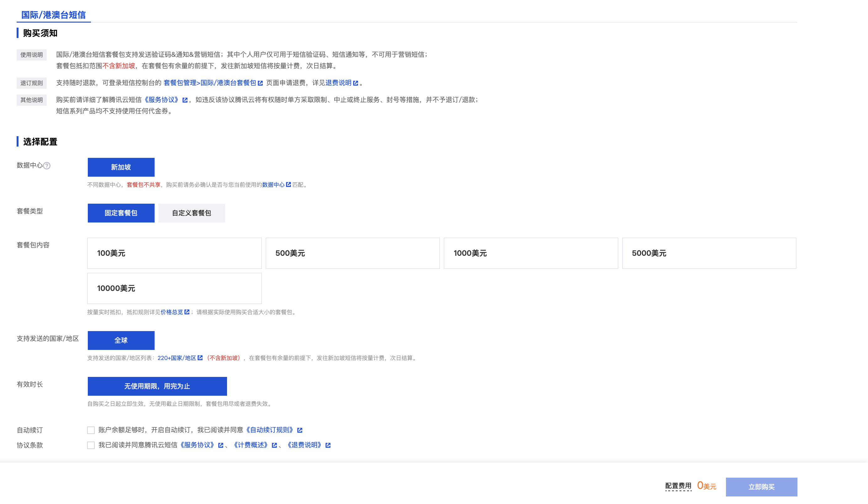The width and height of the screenshot is (868, 504).
Task: Select the 固定套餐包 package type
Action: pyautogui.click(x=121, y=213)
